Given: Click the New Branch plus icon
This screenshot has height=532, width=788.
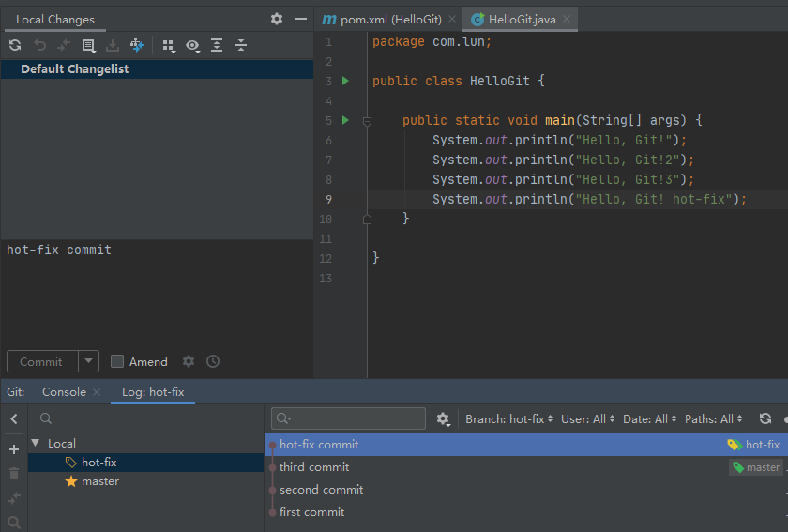Looking at the screenshot, I should point(14,449).
